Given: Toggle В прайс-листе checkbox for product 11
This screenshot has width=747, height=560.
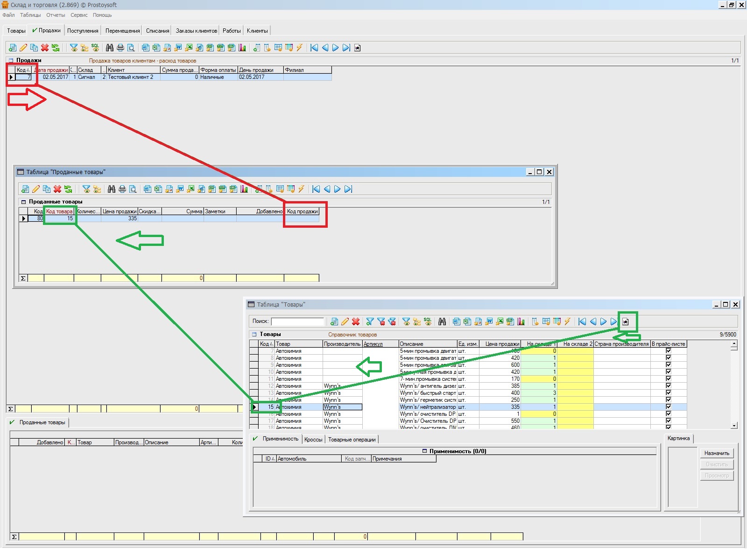Looking at the screenshot, I should (x=668, y=379).
